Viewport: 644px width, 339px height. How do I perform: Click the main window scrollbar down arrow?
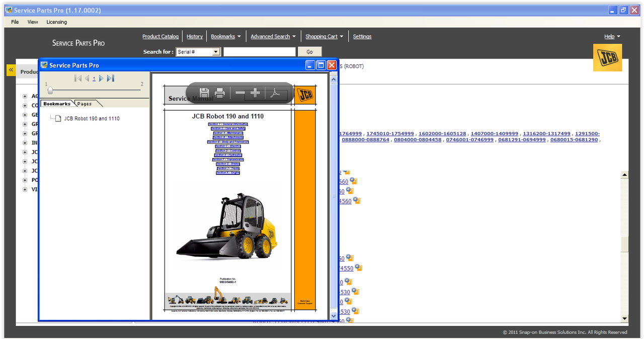[624, 318]
